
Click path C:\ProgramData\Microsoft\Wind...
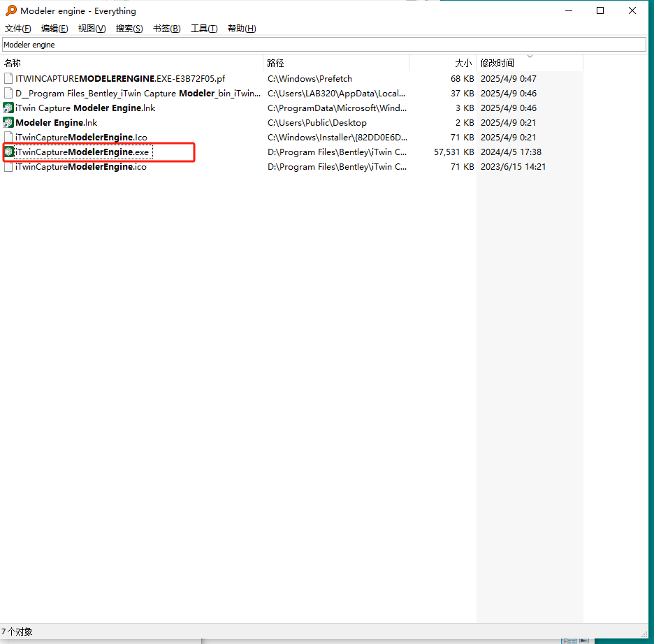(337, 108)
